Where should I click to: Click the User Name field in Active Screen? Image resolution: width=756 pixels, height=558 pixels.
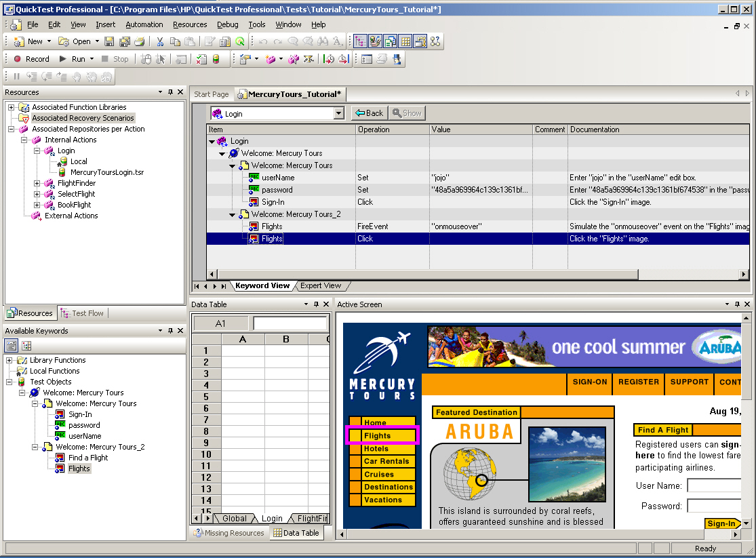713,485
